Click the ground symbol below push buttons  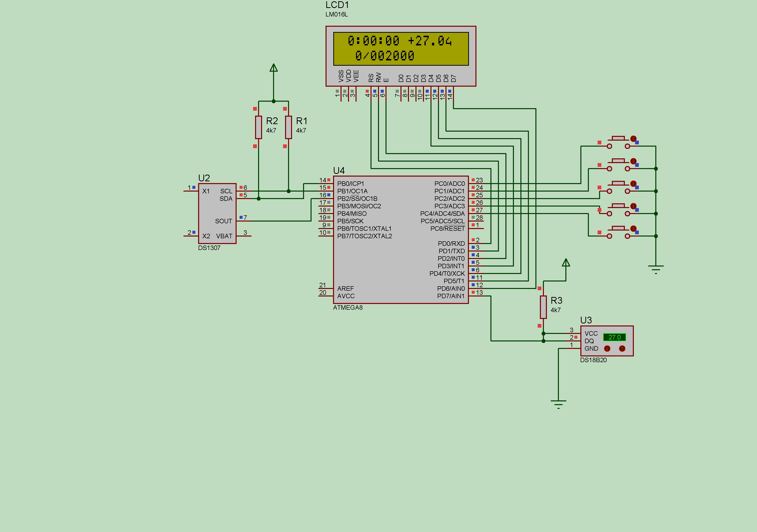tap(656, 270)
